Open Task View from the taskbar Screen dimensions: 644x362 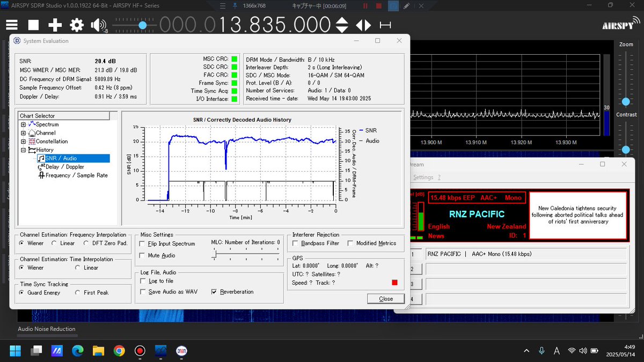36,351
